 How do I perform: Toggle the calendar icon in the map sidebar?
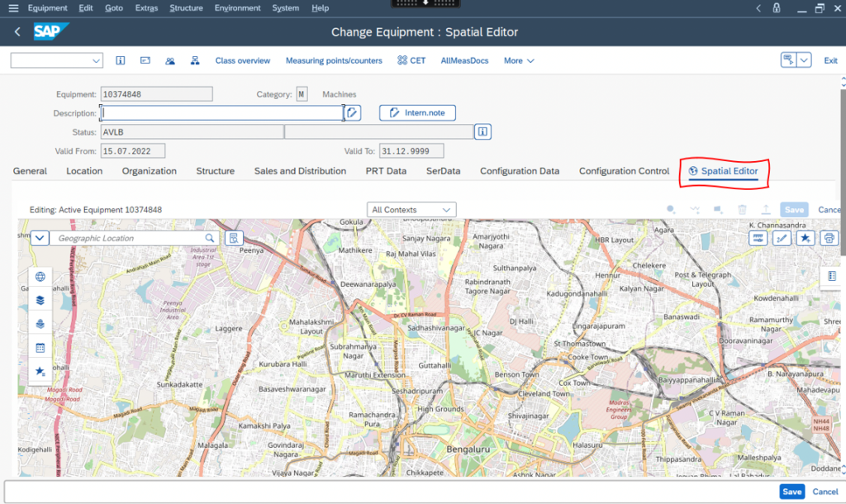(x=40, y=347)
